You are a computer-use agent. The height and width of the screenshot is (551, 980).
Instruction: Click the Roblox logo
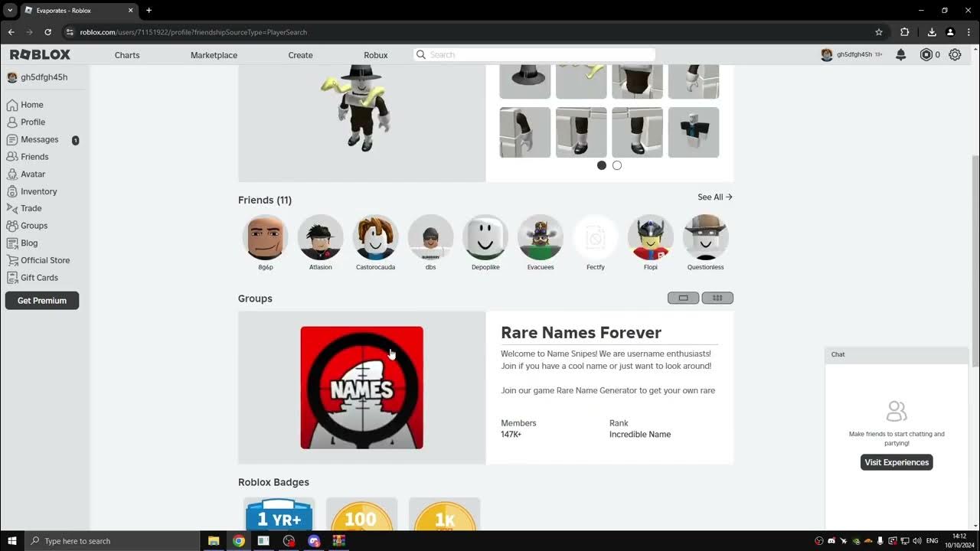pos(40,55)
